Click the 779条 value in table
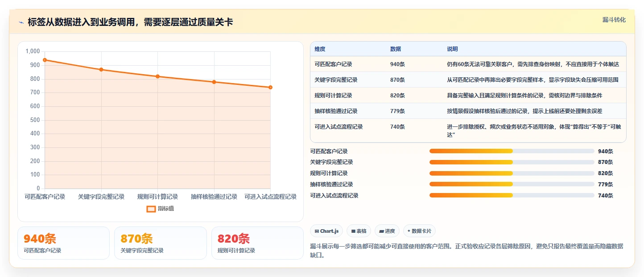This screenshot has width=644, height=277. click(397, 111)
